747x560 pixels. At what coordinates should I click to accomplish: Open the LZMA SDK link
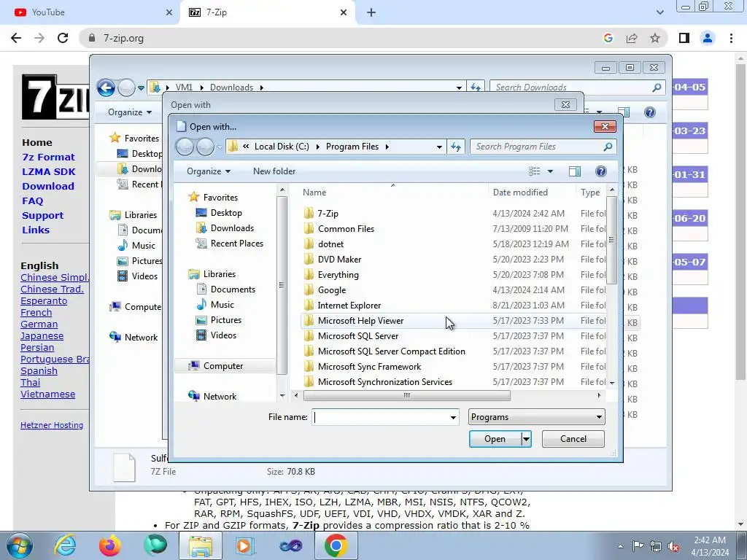[49, 171]
